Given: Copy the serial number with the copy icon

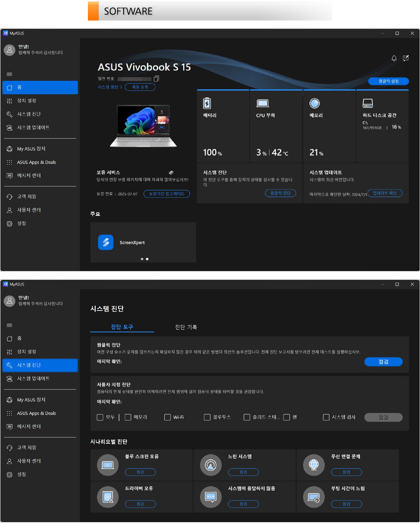Looking at the screenshot, I should click(156, 79).
